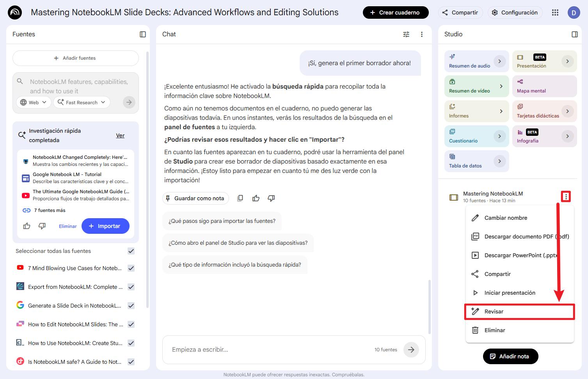Choose Descargar documento PDF menu item

(x=520, y=237)
